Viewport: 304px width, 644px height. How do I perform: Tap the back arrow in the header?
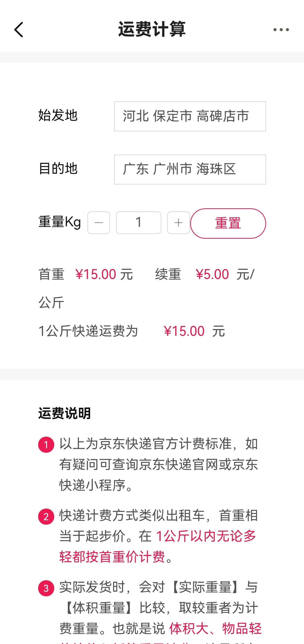click(x=19, y=30)
